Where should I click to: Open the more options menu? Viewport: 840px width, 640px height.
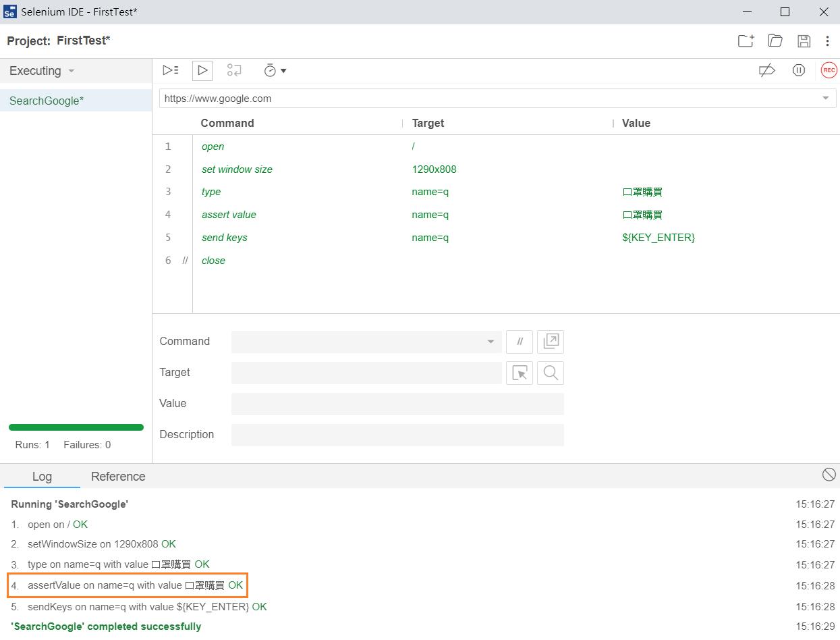pyautogui.click(x=827, y=41)
